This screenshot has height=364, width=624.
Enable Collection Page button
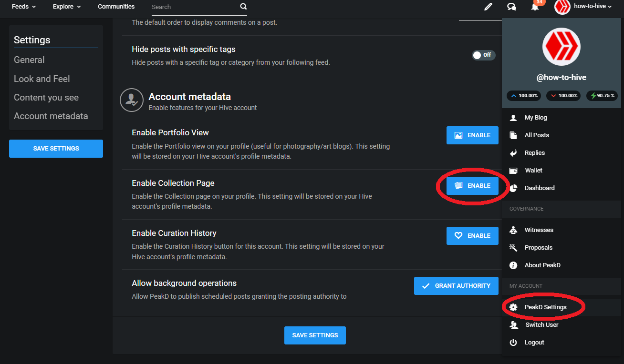point(472,186)
